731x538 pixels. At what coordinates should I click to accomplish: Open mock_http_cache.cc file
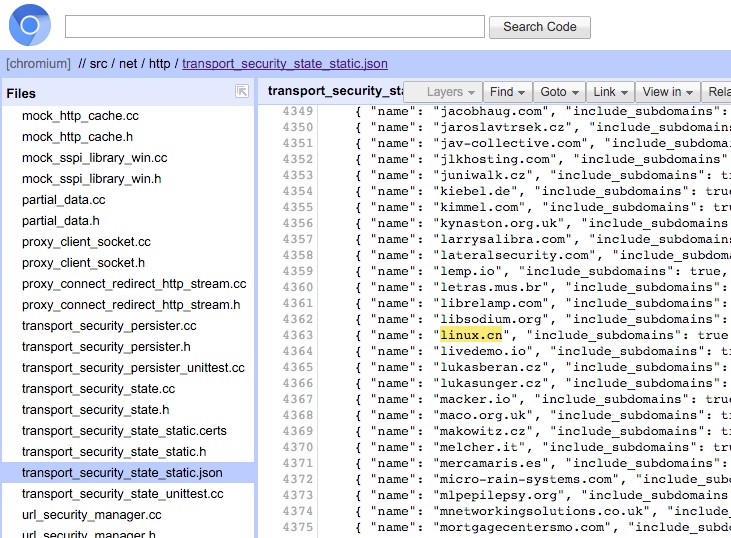[x=80, y=116]
